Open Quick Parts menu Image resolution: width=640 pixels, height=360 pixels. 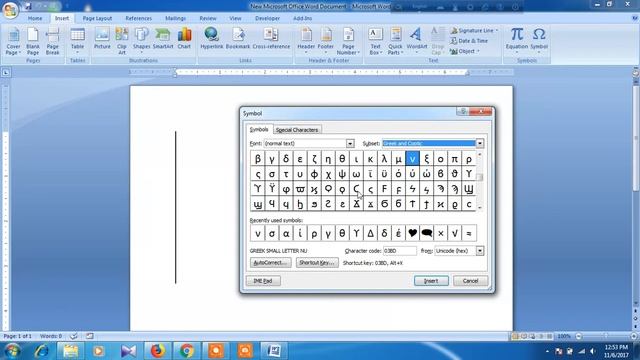pyautogui.click(x=395, y=41)
